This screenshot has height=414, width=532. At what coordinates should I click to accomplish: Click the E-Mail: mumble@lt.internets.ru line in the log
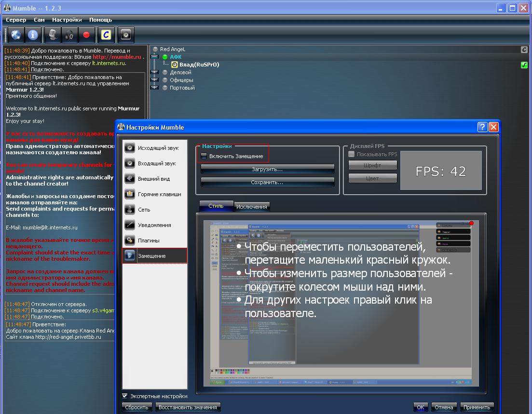click(42, 227)
